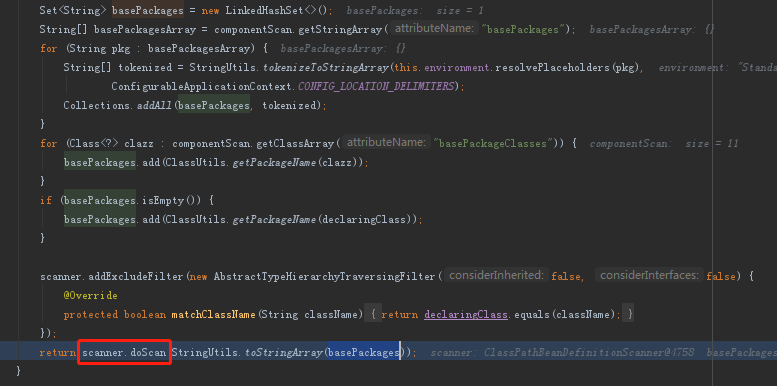Click the CONFIG_LOCATION_DELIMITERS constant

point(376,86)
